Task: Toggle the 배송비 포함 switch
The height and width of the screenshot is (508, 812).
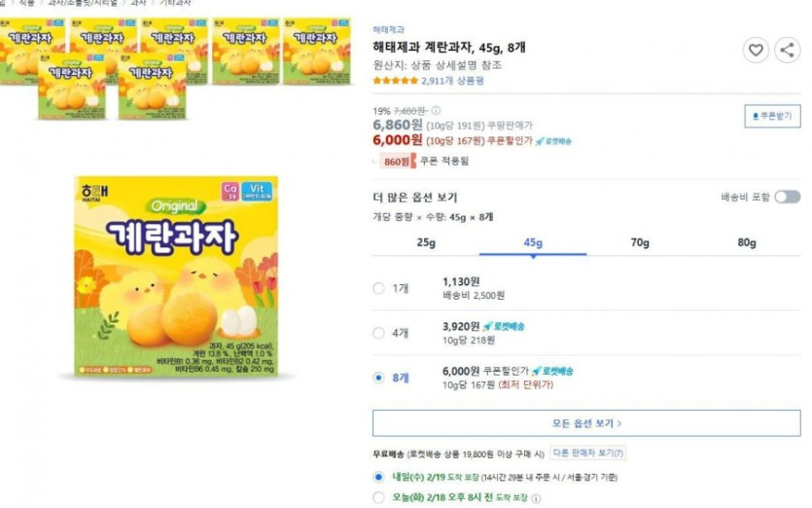Action: [787, 197]
